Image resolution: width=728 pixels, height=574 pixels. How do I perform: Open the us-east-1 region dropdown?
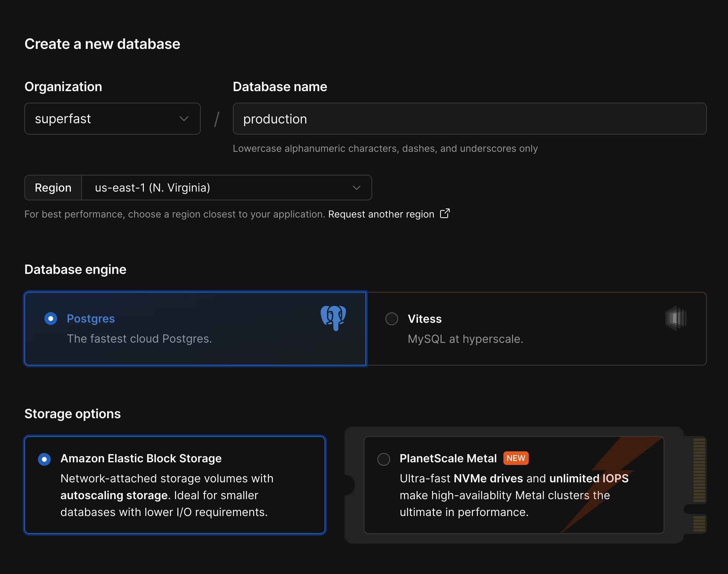pyautogui.click(x=226, y=188)
